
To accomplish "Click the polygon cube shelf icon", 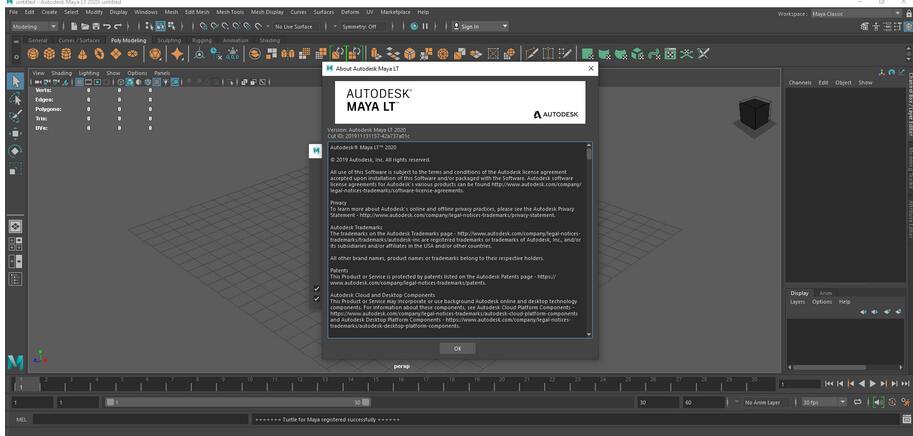I will point(49,54).
